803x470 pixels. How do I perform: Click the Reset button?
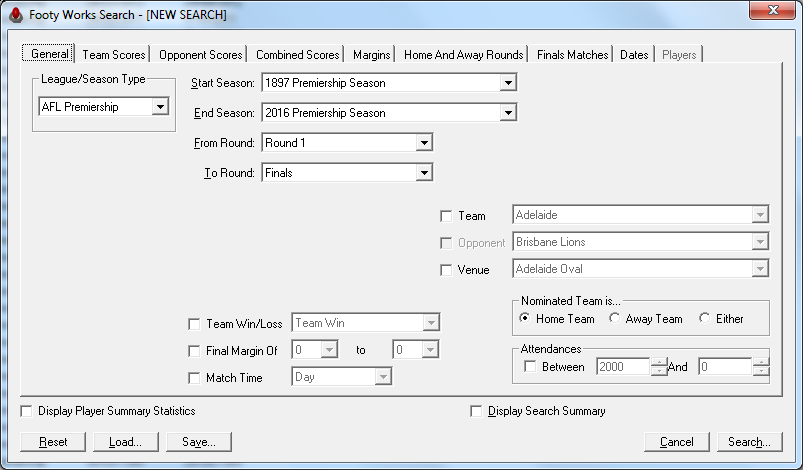coord(53,442)
